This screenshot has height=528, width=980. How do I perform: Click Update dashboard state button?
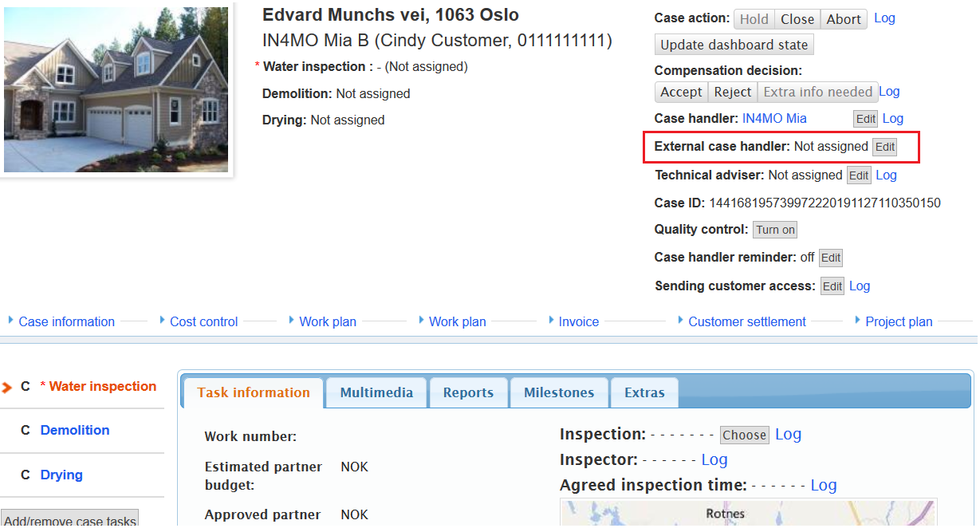pyautogui.click(x=734, y=45)
